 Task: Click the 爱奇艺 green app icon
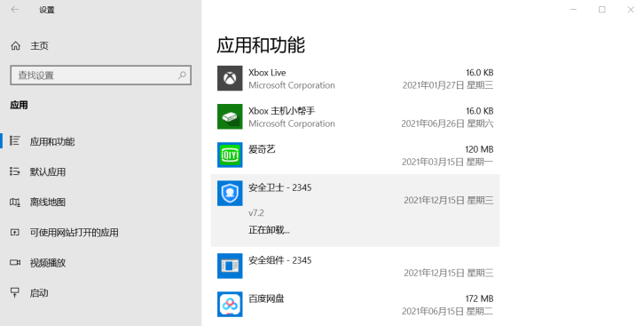tap(230, 155)
